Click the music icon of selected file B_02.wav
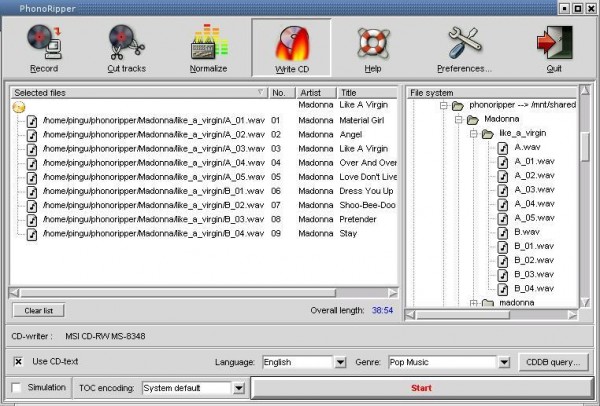600x406 pixels. 32,206
